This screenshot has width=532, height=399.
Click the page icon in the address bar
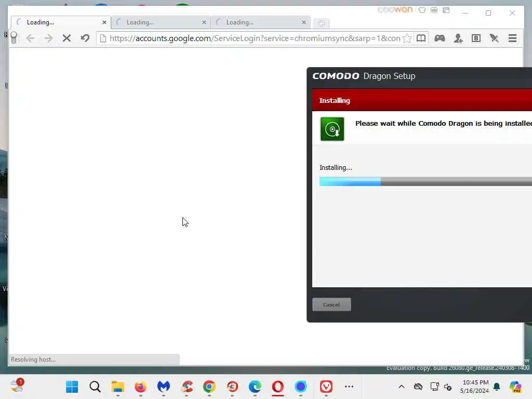[x=103, y=38]
